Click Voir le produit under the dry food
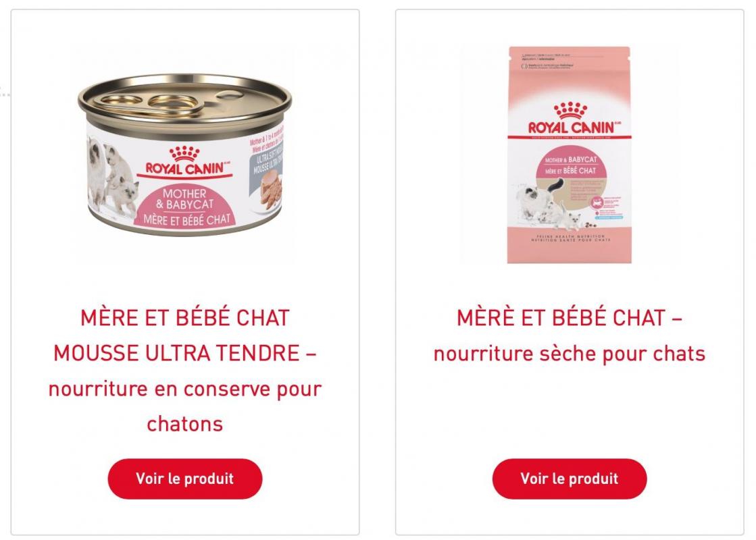The height and width of the screenshot is (540, 756). pyautogui.click(x=569, y=479)
